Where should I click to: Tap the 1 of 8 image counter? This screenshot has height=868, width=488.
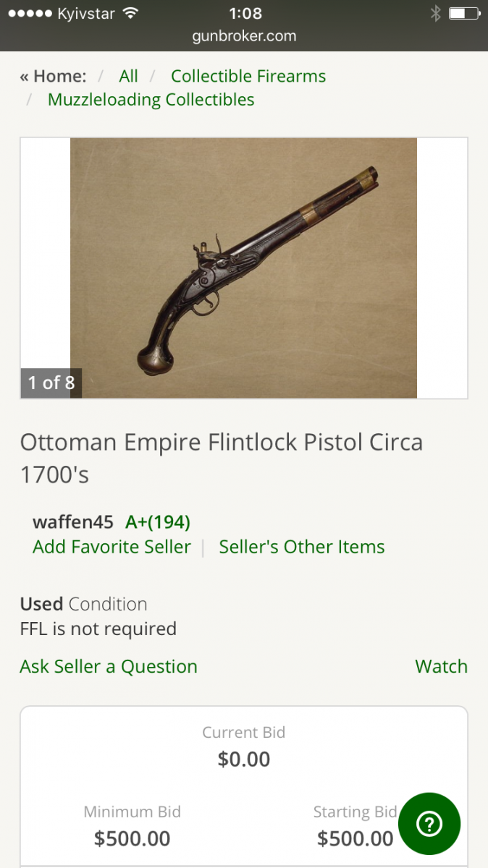coord(51,383)
